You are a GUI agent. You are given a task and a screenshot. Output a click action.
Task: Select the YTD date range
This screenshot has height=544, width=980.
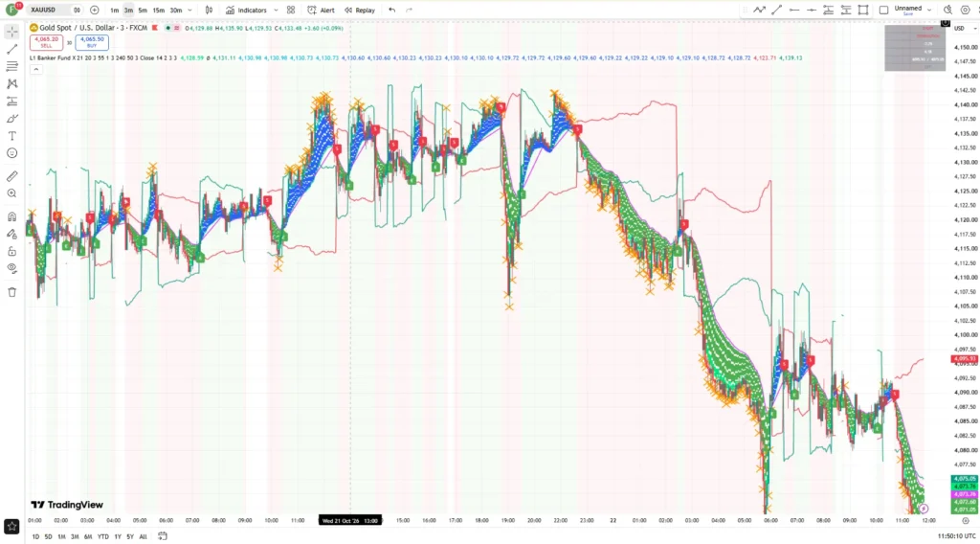(x=103, y=536)
